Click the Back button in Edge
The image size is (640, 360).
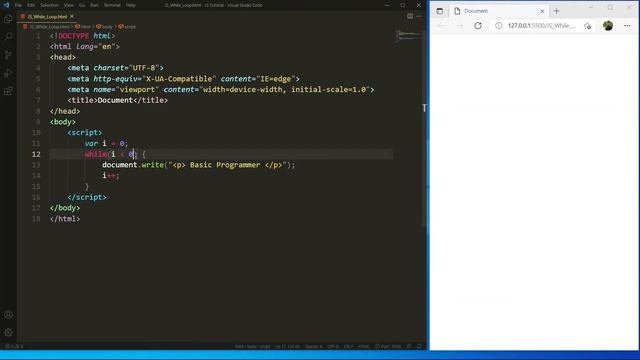click(x=441, y=26)
